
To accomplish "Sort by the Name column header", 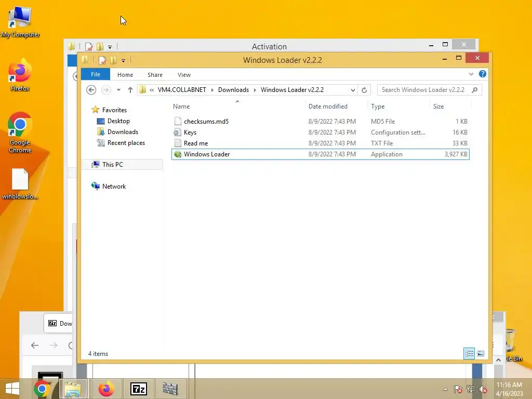I will (x=238, y=106).
